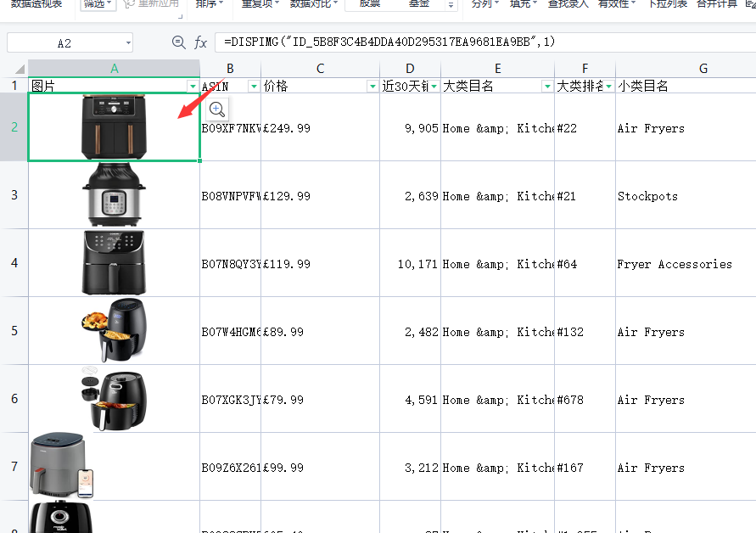Select column D header
This screenshot has width=756, height=533.
point(410,69)
